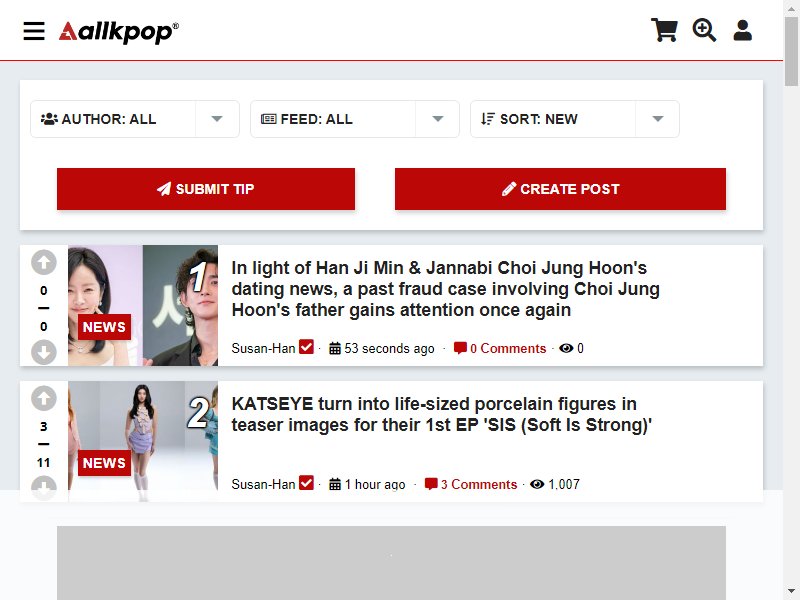Open the Han Ji Min dating news headline
Screen dimensions: 800x600
click(445, 289)
